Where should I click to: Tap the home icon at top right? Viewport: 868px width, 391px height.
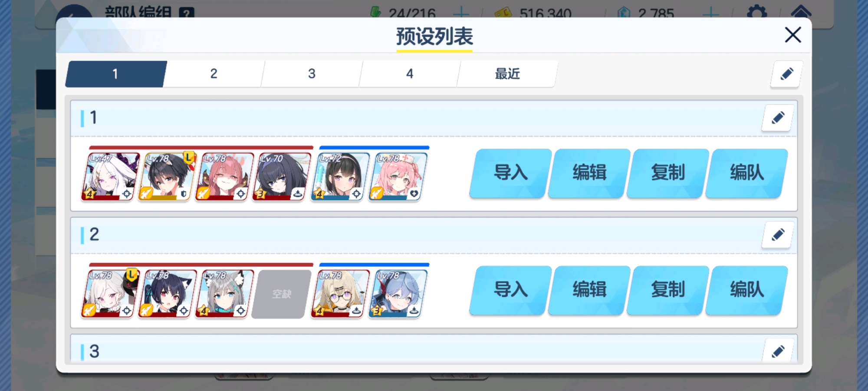801,12
